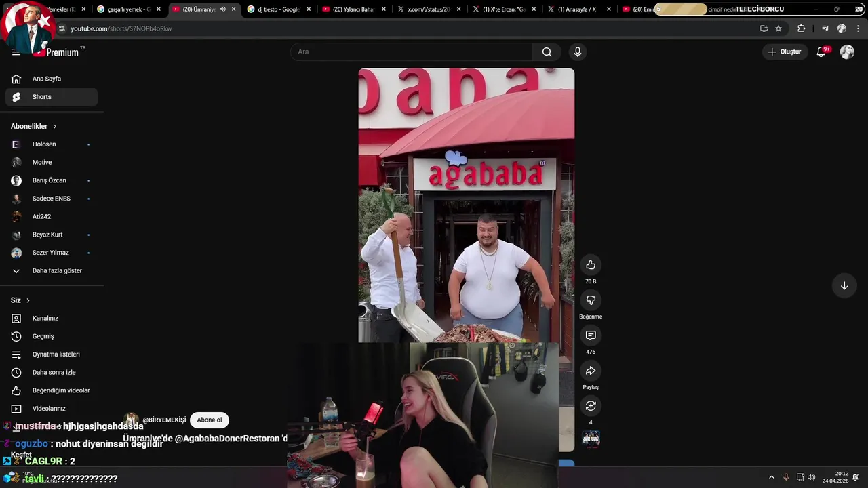This screenshot has width=868, height=488.
Task: Open the remix icon on the Short
Action: tap(591, 406)
